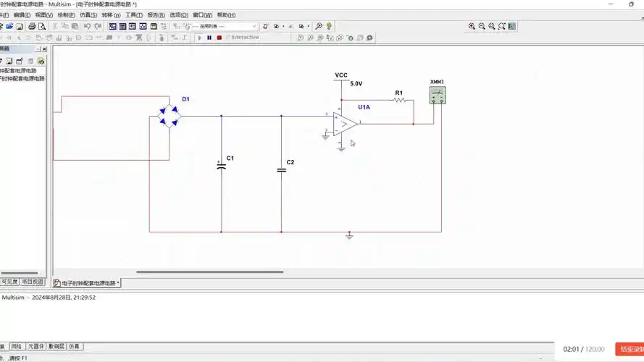
Task: Select the U1A op-amp component
Action: pyautogui.click(x=345, y=122)
